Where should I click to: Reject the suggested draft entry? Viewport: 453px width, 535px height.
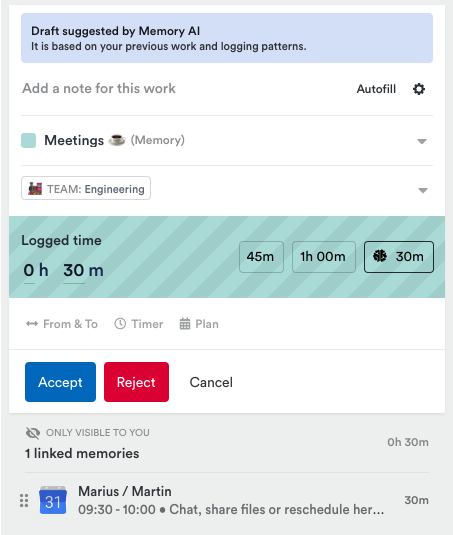tap(136, 382)
